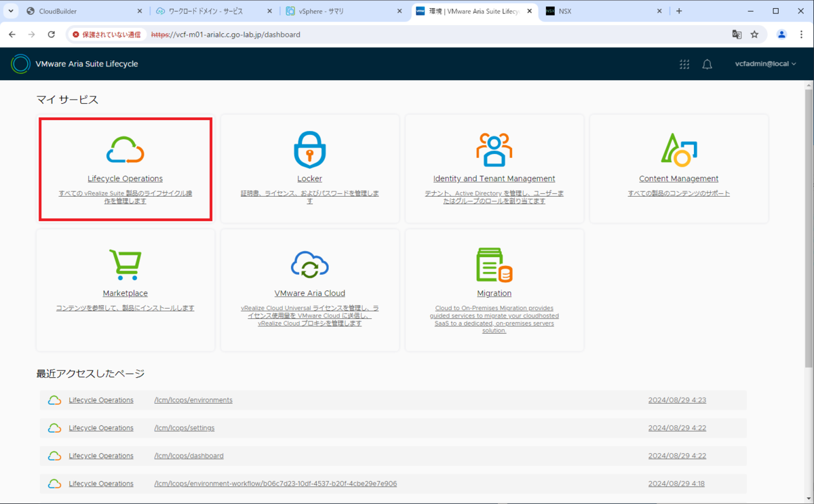Viewport: 814px width, 504px height.
Task: Open the Migration title link
Action: tap(495, 294)
